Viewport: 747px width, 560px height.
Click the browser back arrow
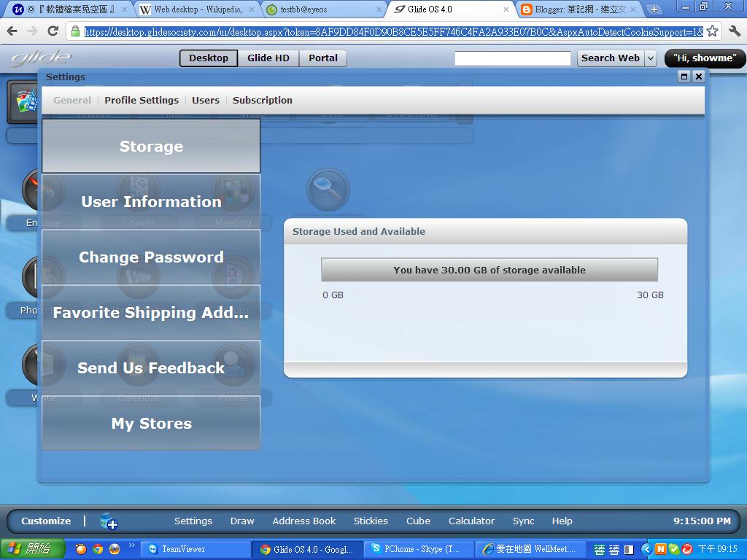[12, 31]
